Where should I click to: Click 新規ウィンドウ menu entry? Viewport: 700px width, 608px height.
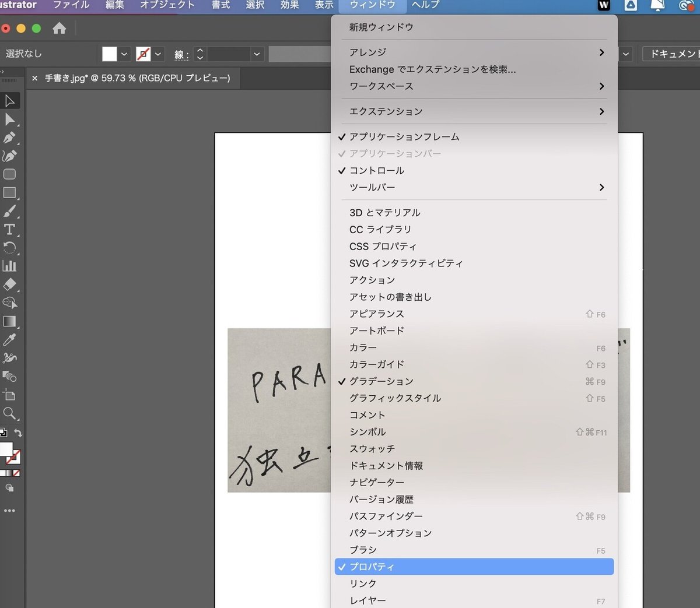click(381, 27)
